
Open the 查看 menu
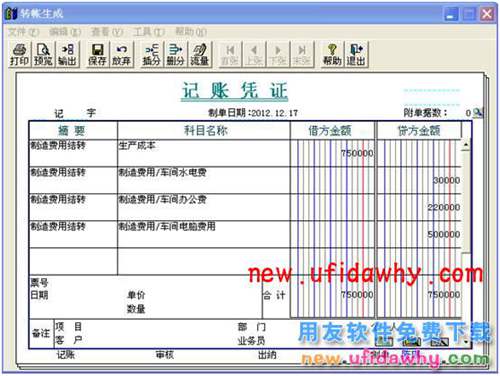pos(107,32)
